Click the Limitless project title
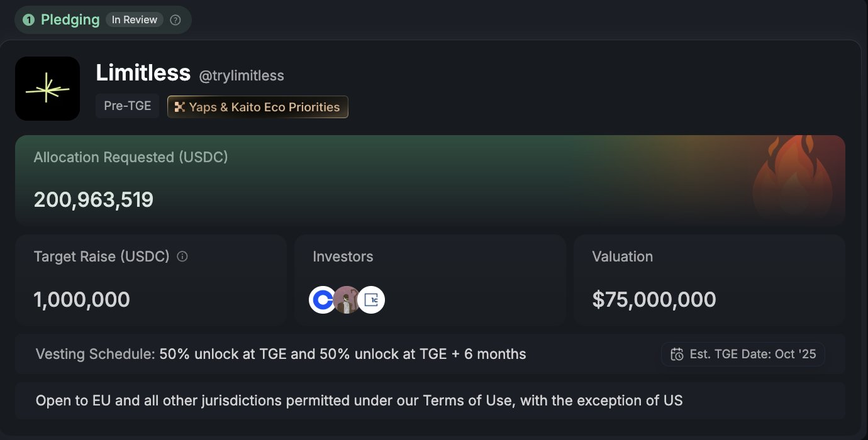 (x=143, y=73)
